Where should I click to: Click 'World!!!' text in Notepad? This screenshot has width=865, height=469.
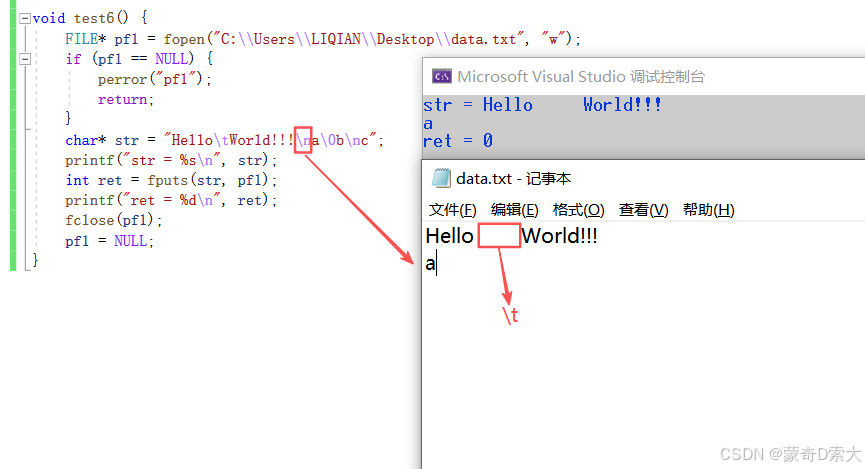(x=559, y=236)
